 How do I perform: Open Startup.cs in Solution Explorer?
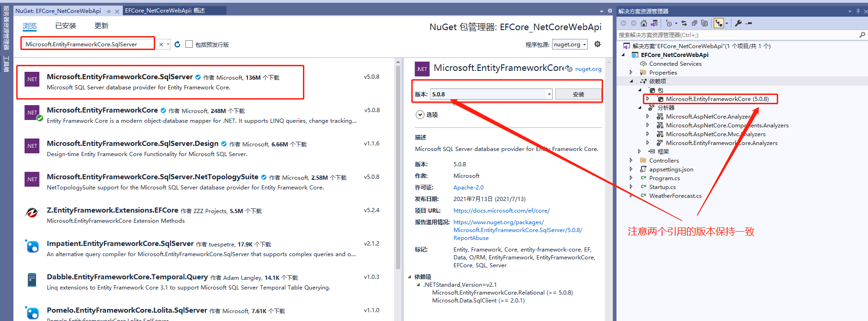click(x=662, y=187)
